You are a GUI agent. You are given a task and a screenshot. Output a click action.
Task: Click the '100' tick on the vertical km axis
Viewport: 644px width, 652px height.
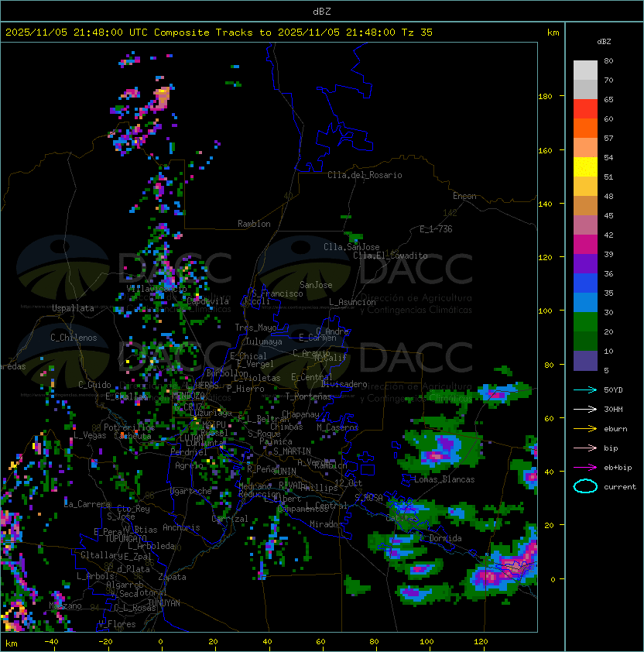[545, 311]
